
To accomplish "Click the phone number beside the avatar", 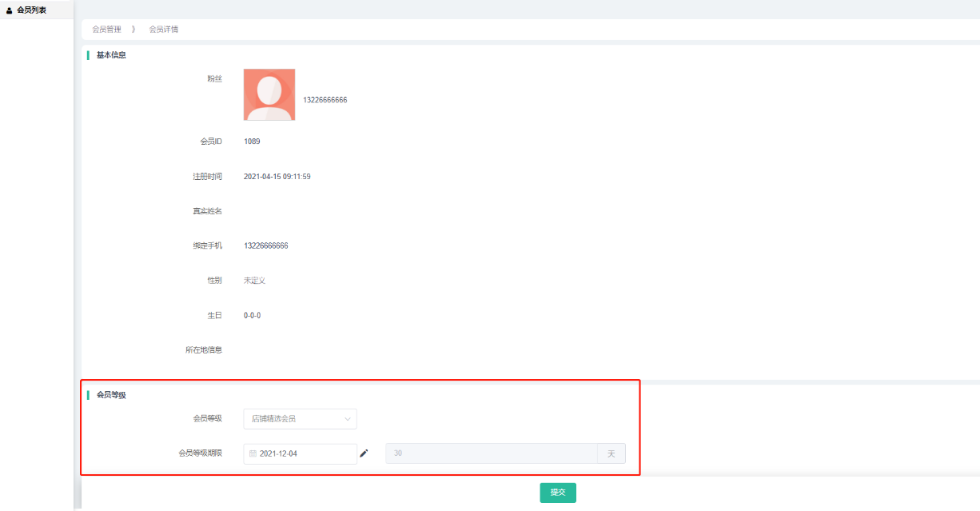I will coord(325,100).
